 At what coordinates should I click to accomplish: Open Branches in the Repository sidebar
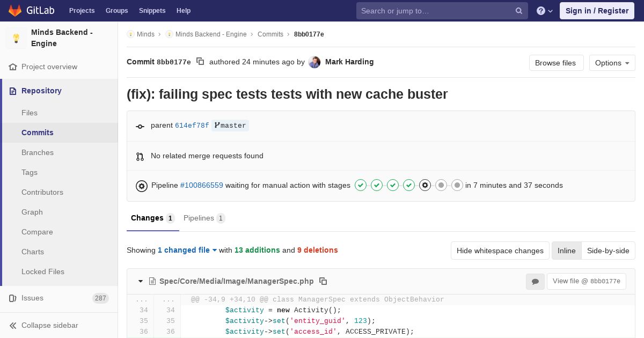click(x=38, y=152)
